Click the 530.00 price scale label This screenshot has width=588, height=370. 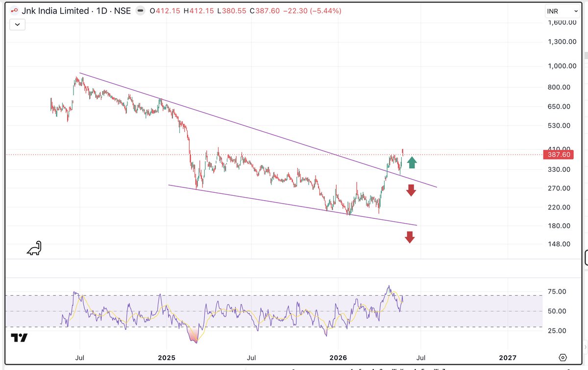coord(559,126)
